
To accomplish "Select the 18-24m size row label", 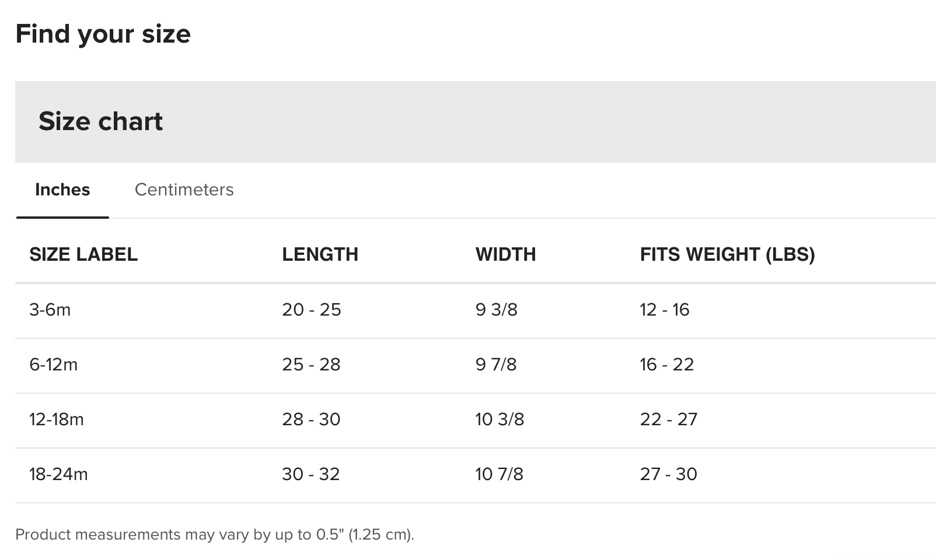I will (58, 474).
